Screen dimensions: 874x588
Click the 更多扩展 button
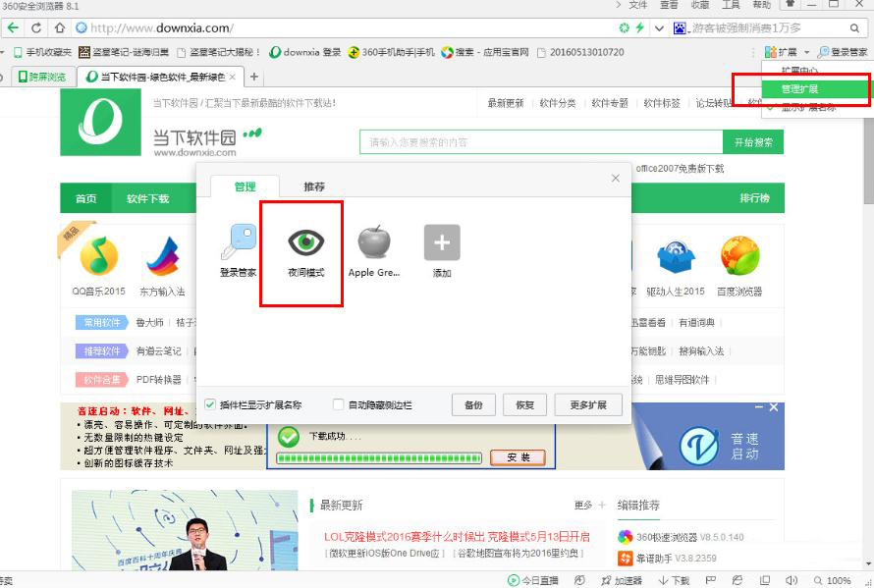(x=588, y=404)
